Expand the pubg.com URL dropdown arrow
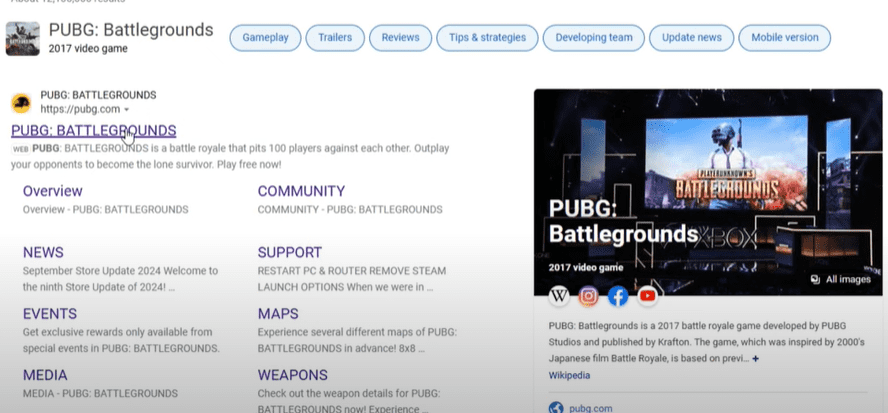The width and height of the screenshot is (888, 413). [x=127, y=109]
